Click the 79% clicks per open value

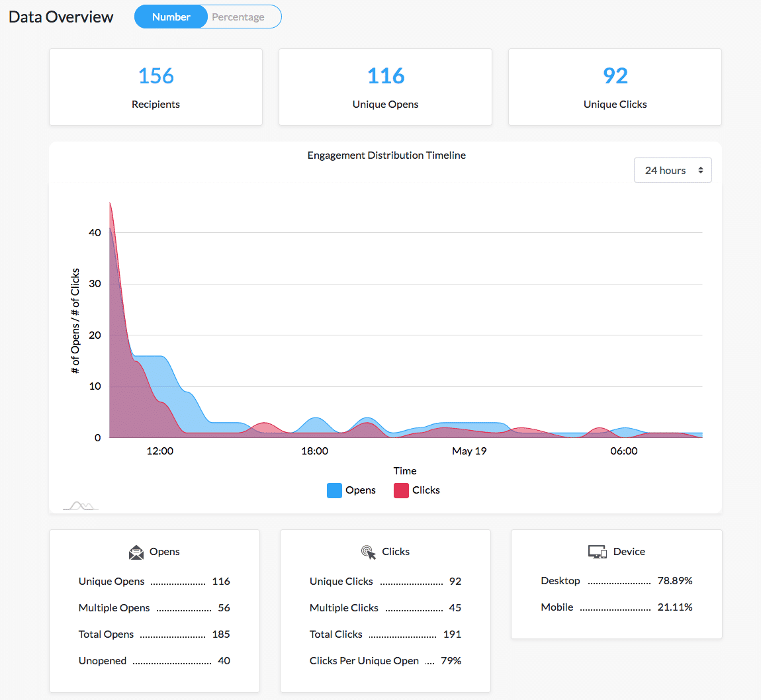[x=451, y=661]
